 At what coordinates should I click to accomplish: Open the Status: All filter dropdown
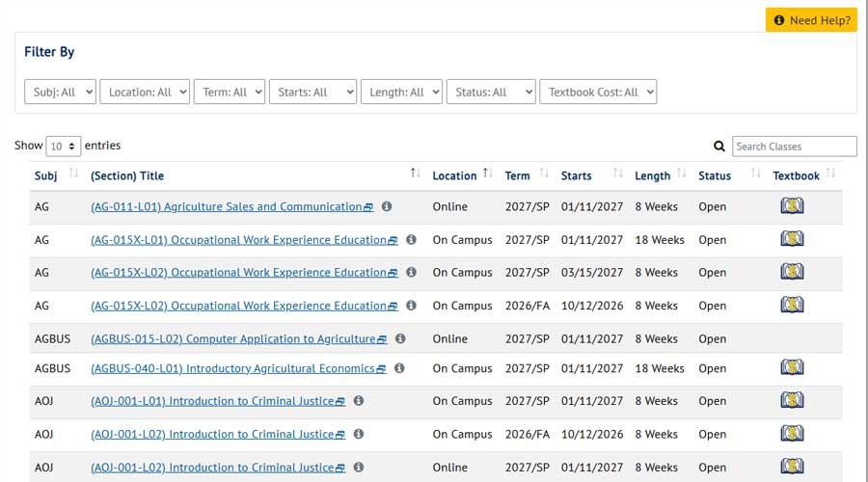(491, 92)
